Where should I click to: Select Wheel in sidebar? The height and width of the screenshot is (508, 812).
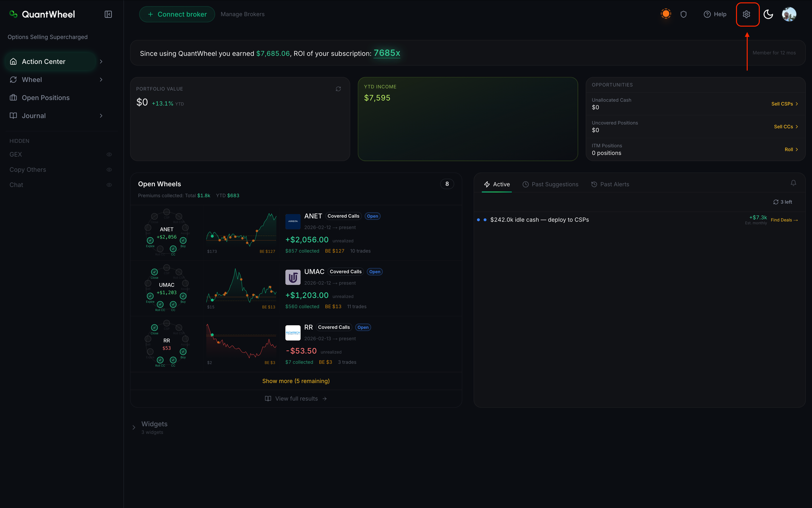tap(32, 80)
